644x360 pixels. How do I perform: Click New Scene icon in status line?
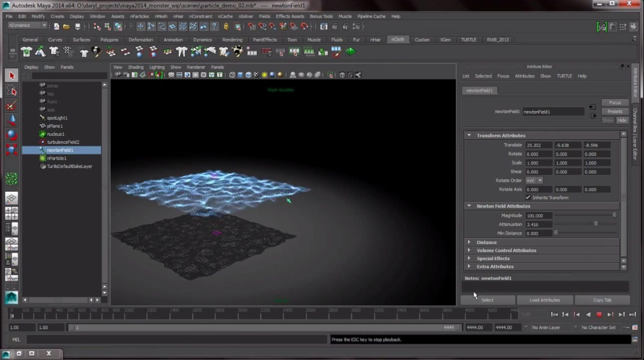(56, 26)
